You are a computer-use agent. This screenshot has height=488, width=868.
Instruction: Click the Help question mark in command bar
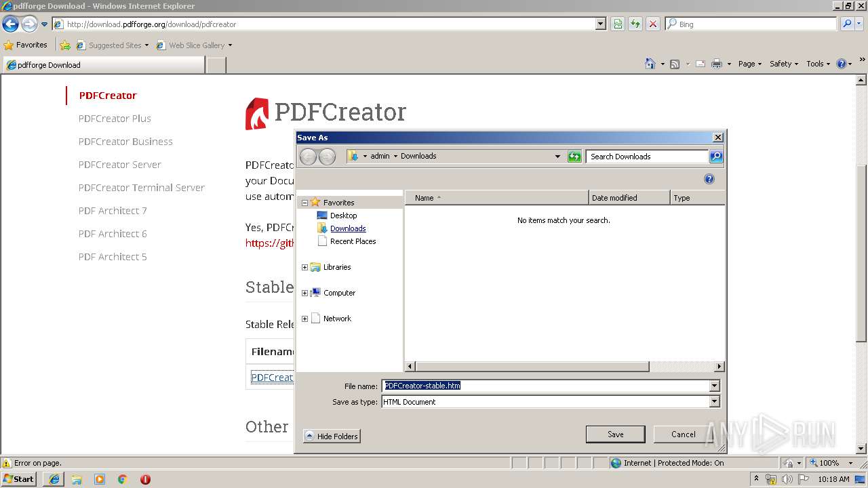[x=842, y=64]
